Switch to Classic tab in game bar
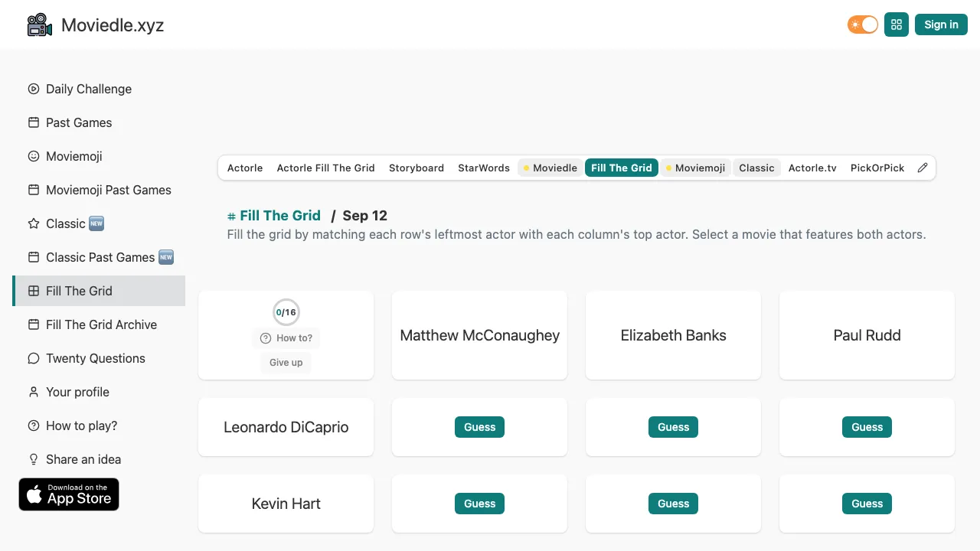The image size is (980, 551). point(756,168)
